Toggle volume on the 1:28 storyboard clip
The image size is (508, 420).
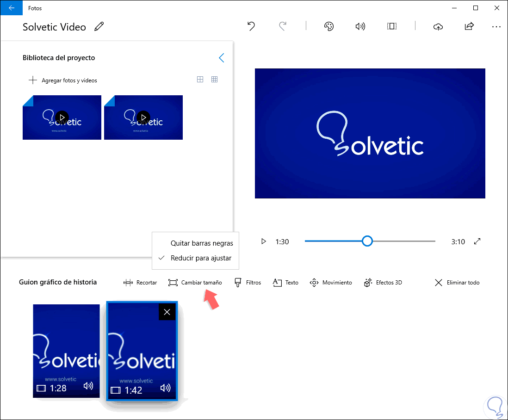coord(88,386)
